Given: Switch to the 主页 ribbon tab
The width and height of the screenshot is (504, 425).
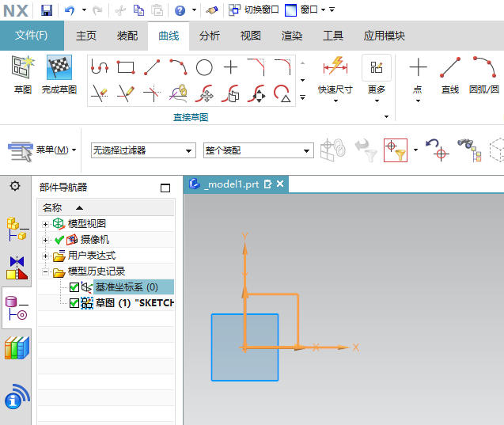Looking at the screenshot, I should tap(86, 36).
